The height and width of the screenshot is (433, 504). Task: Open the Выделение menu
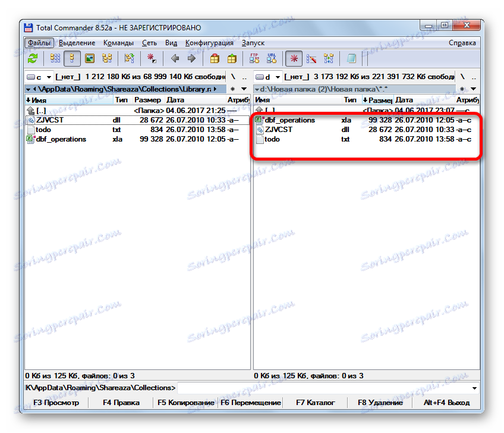tap(77, 43)
